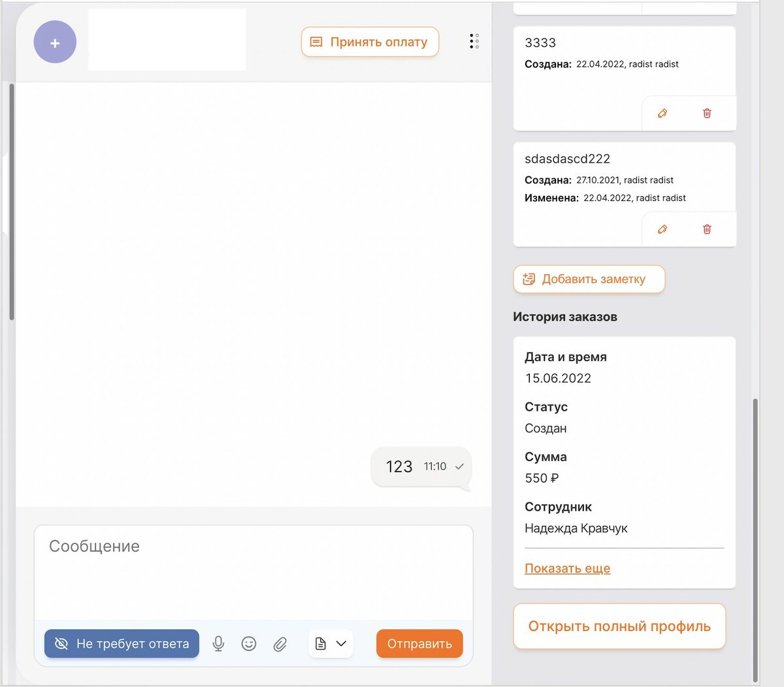Image resolution: width=784 pixels, height=687 pixels.
Task: Click the message time '11:10'
Action: coord(435,467)
